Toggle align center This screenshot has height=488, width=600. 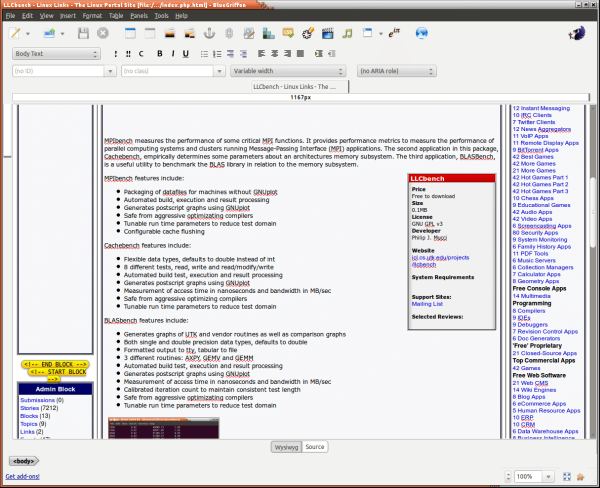pos(274,54)
